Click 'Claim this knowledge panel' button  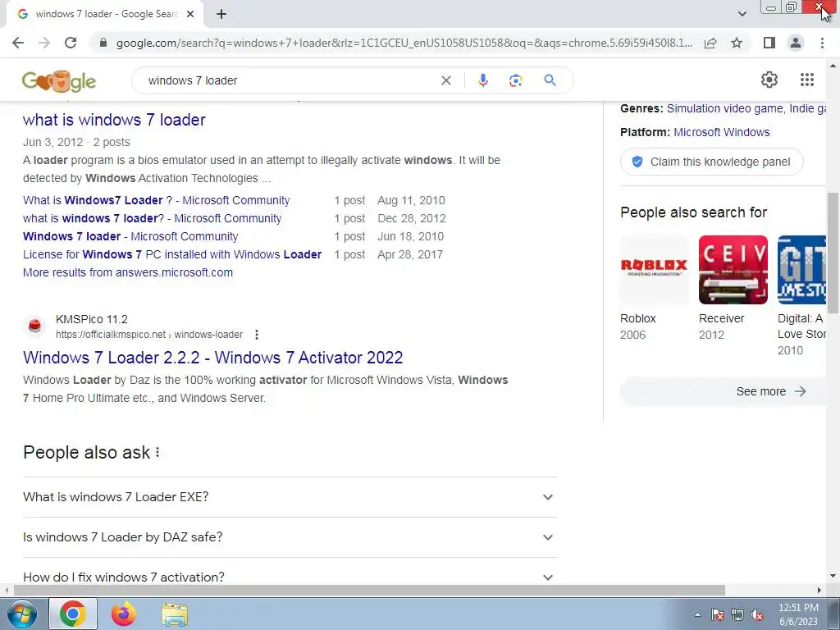click(x=712, y=162)
